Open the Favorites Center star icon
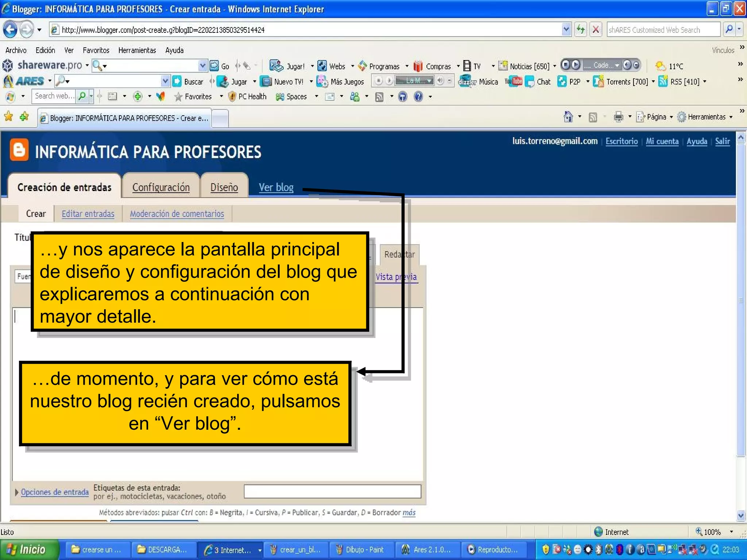Viewport: 747px width, 560px height. tap(8, 117)
